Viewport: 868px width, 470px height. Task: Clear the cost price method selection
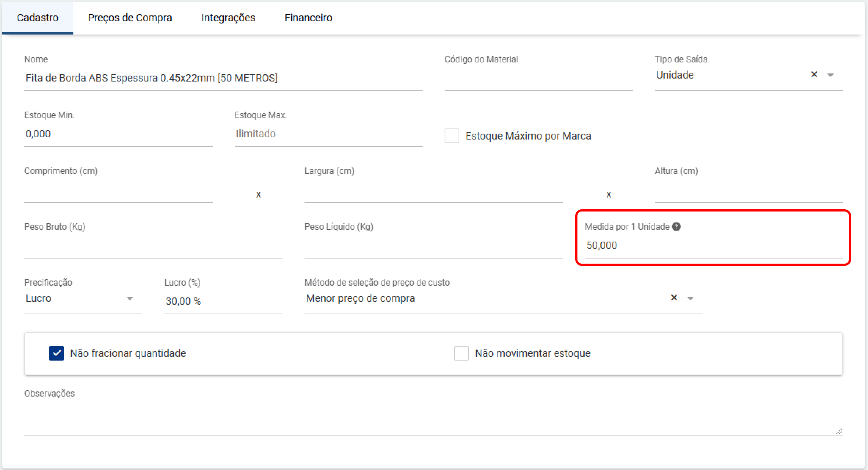coord(674,298)
